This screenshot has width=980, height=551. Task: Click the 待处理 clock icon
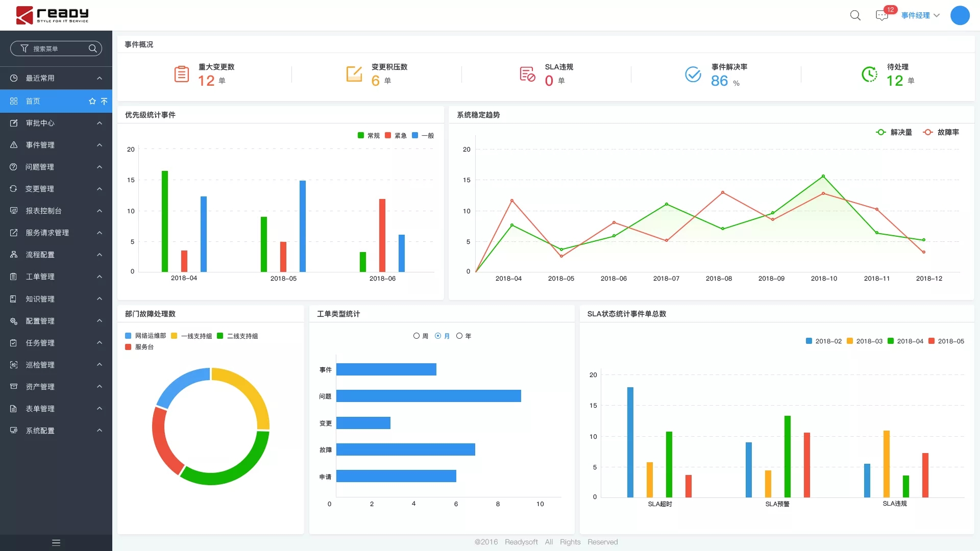click(869, 74)
